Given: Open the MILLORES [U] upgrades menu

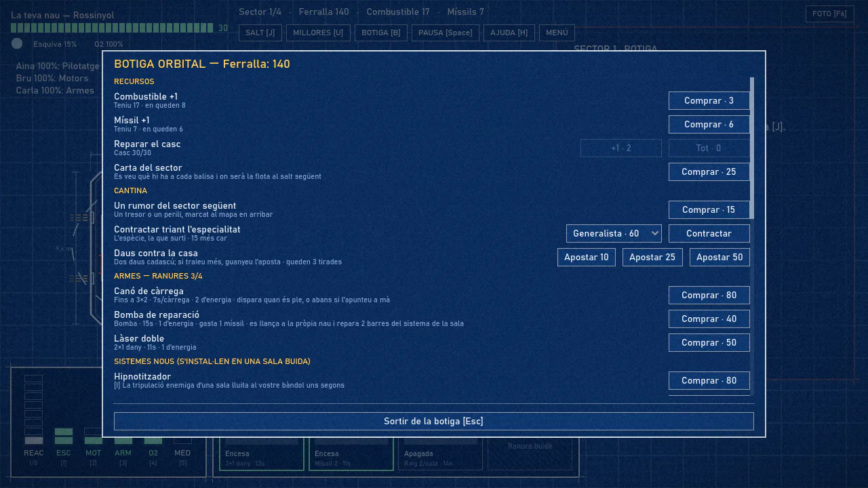Looking at the screenshot, I should pyautogui.click(x=318, y=33).
